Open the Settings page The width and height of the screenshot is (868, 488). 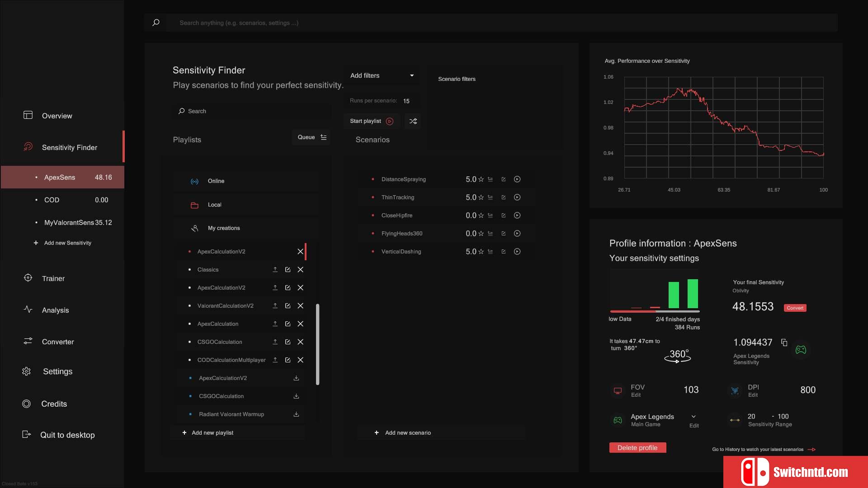(57, 371)
